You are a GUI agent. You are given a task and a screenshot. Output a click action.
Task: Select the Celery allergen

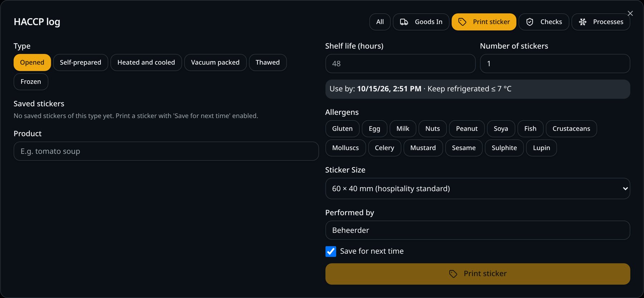[x=385, y=148]
